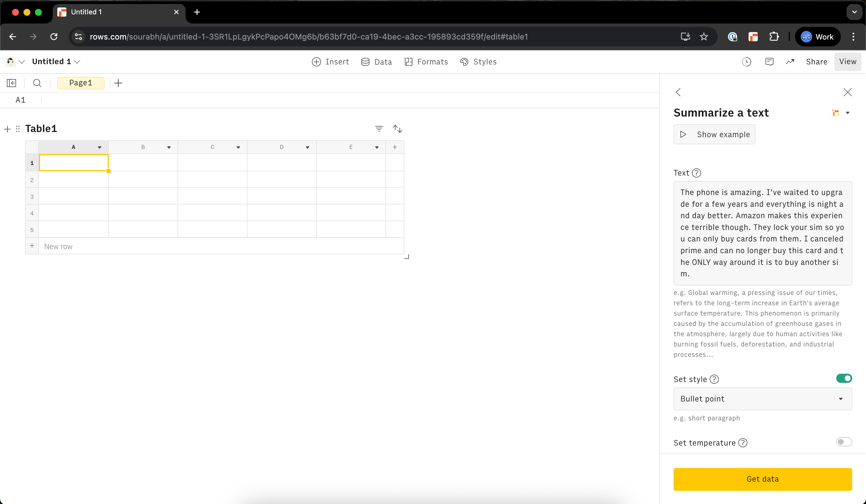The height and width of the screenshot is (504, 866).
Task: Open the Extensions puzzle icon
Action: point(774,37)
